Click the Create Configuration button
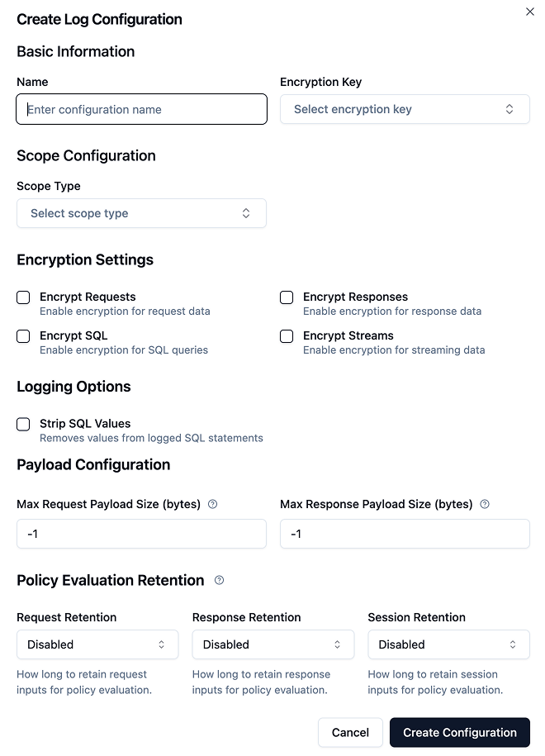 coord(459,732)
